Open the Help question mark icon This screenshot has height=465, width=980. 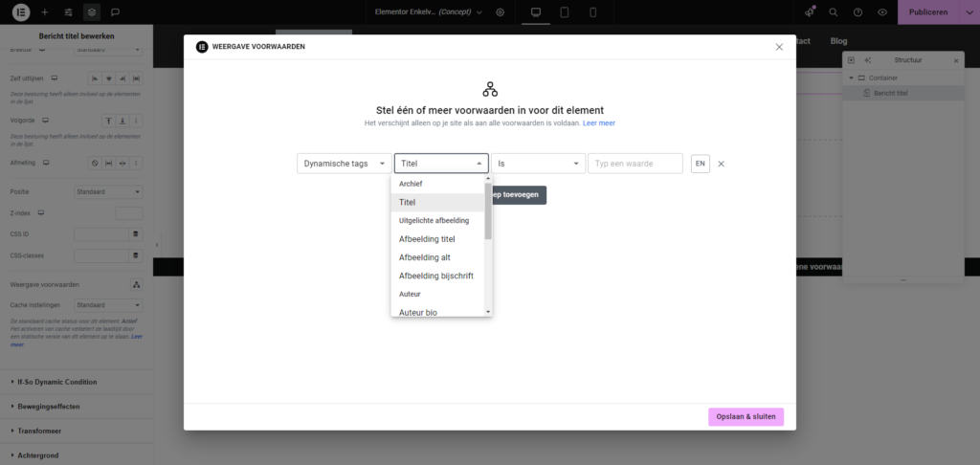857,11
